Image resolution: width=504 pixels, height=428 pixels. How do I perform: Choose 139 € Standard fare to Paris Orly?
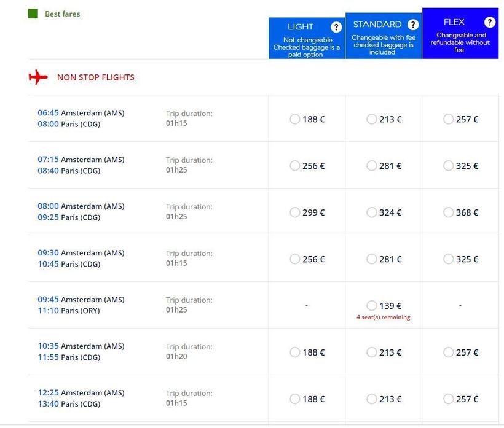(371, 306)
